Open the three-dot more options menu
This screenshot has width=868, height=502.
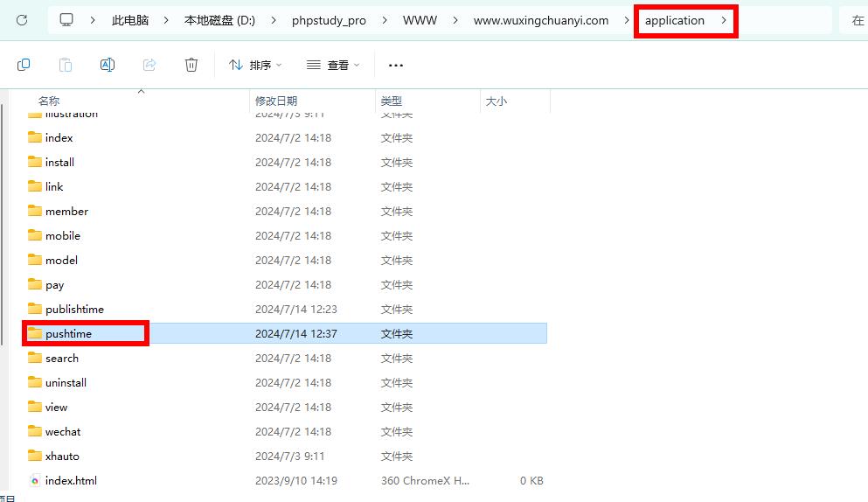click(396, 65)
